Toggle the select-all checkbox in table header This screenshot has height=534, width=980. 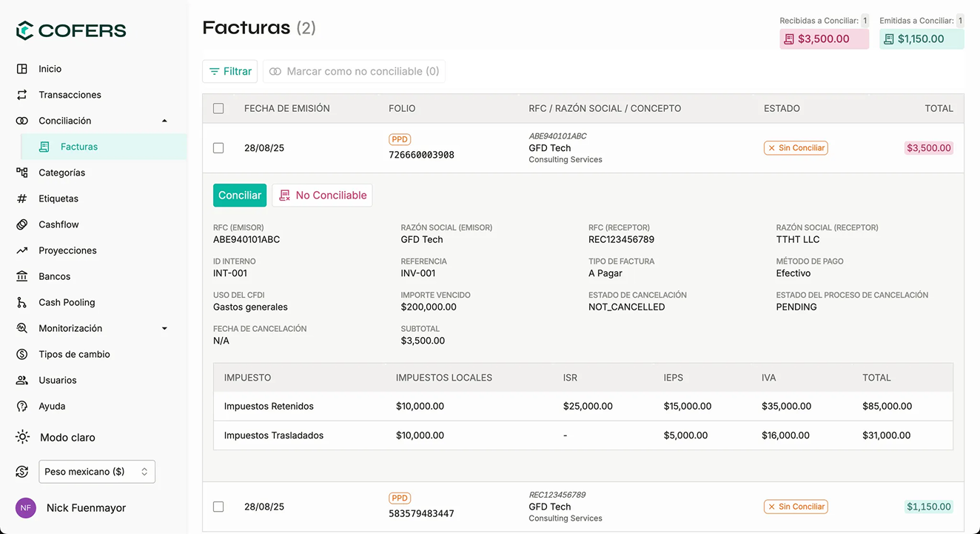pos(218,108)
